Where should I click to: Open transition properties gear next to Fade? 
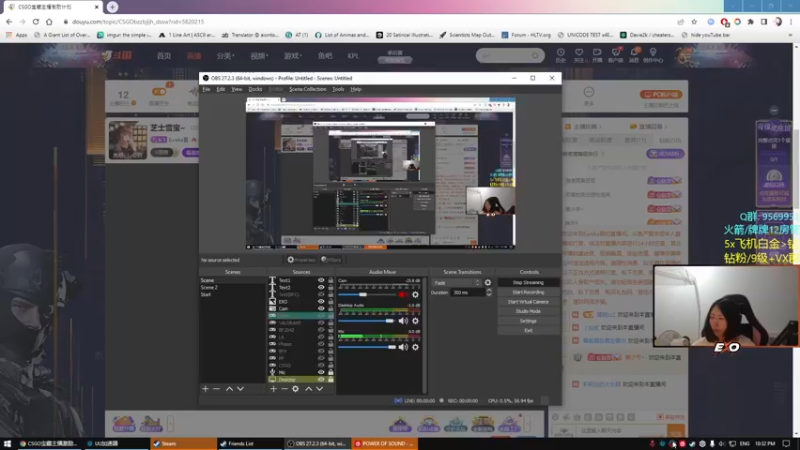pyautogui.click(x=488, y=283)
